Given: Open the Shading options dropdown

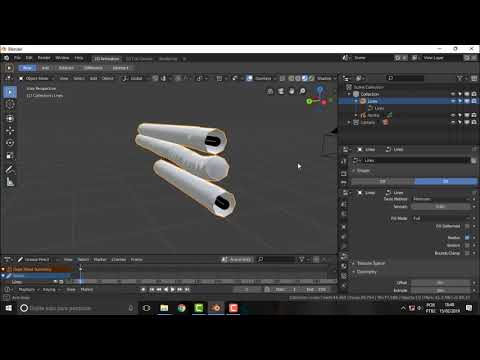Looking at the screenshot, I should pyautogui.click(x=326, y=78).
